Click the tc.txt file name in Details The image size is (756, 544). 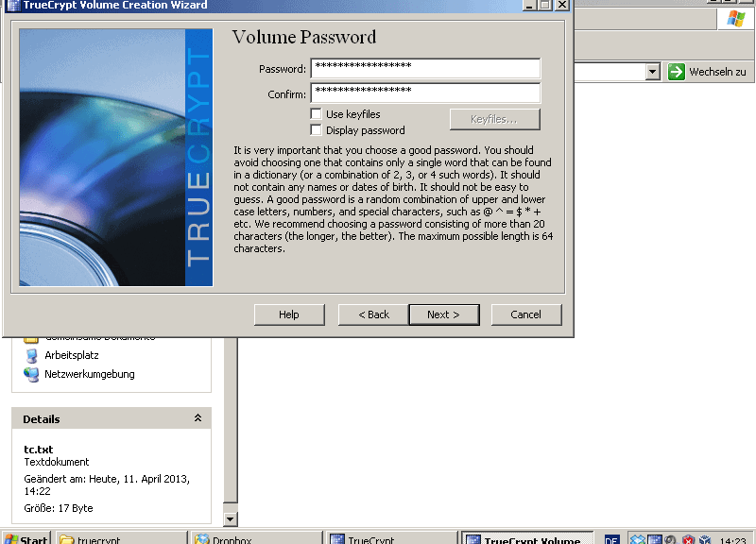(38, 449)
